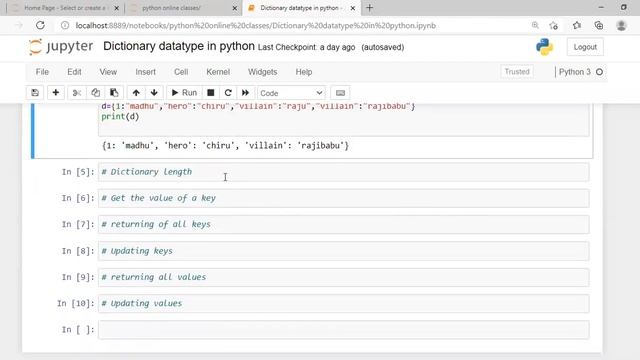Click the empty last code cell
The image size is (640, 360).
click(344, 330)
